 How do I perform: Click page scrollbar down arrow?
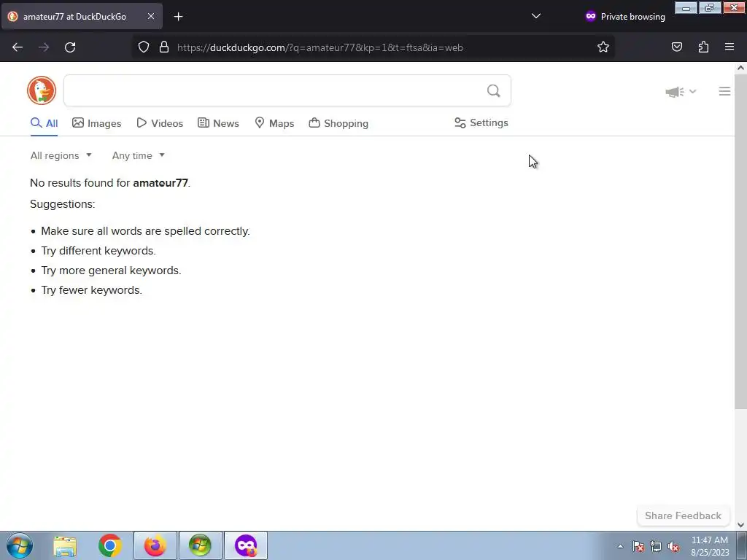(x=740, y=525)
